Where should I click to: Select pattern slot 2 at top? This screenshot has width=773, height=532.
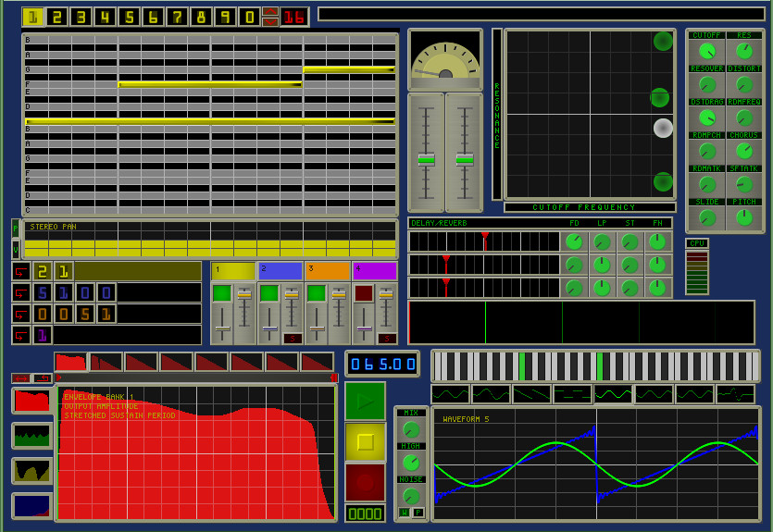pyautogui.click(x=57, y=18)
